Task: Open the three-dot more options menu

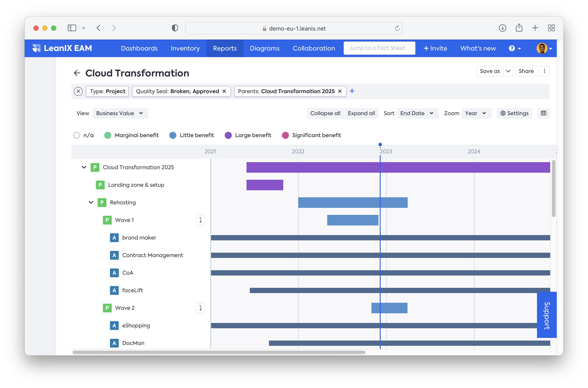Action: click(544, 71)
